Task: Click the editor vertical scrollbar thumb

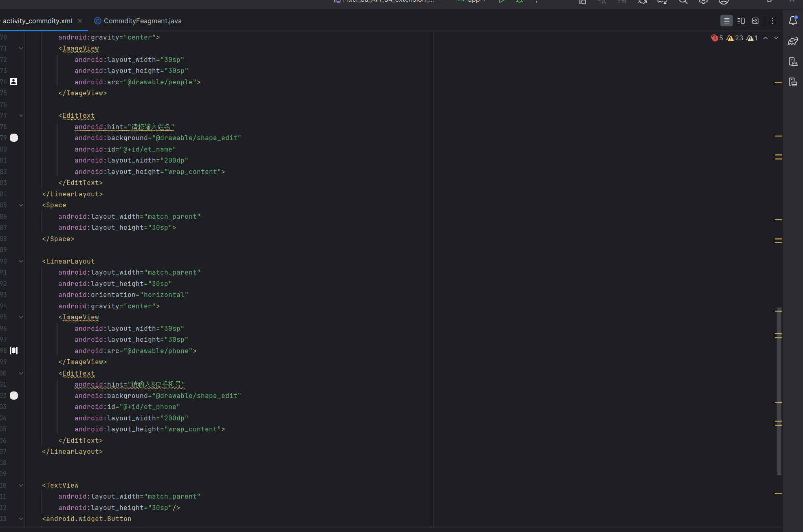Action: click(x=779, y=391)
